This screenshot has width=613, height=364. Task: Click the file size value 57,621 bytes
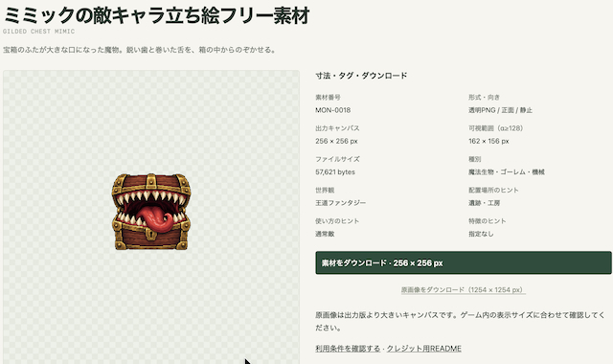point(335,172)
